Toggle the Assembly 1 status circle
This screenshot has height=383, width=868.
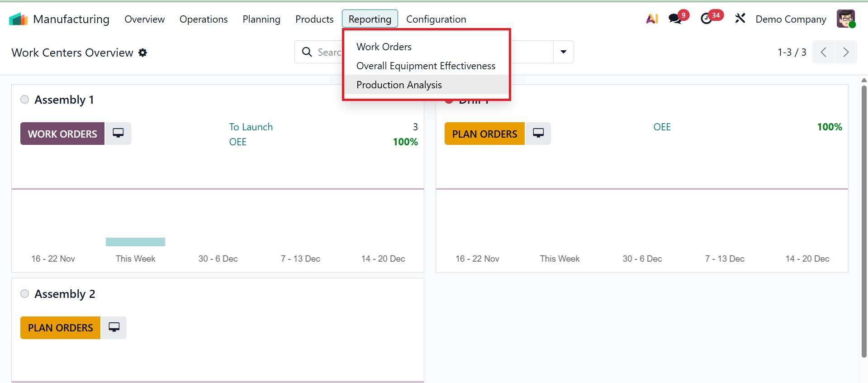pos(25,100)
